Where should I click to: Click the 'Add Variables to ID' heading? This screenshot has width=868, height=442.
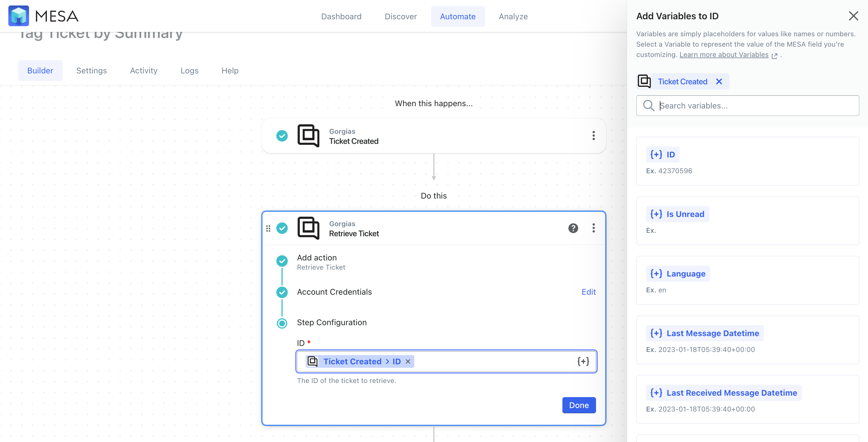click(677, 16)
